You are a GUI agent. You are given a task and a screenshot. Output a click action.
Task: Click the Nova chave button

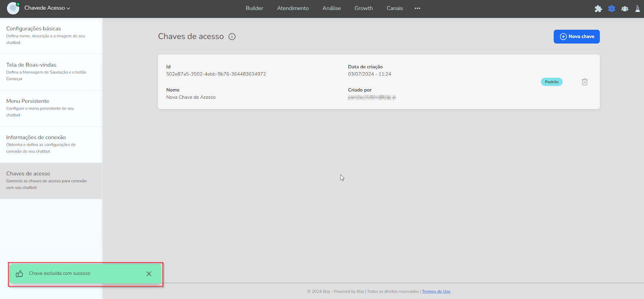click(x=576, y=37)
